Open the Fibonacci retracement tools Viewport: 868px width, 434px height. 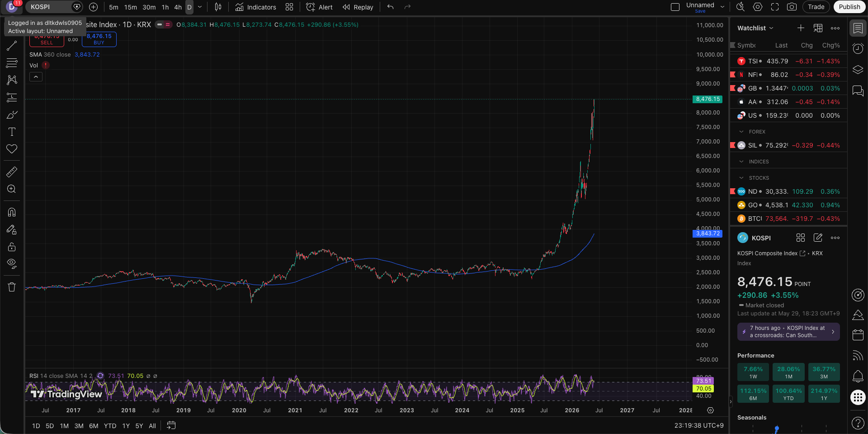tap(12, 62)
